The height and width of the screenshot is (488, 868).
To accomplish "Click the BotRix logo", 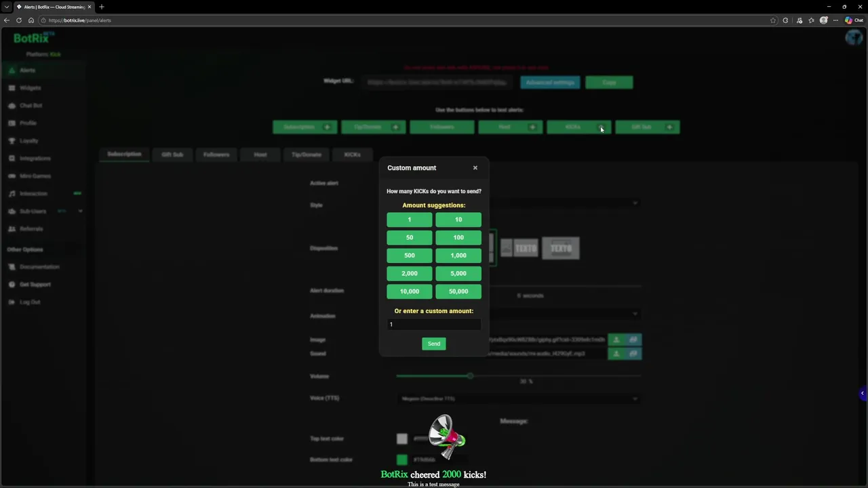I will point(32,39).
